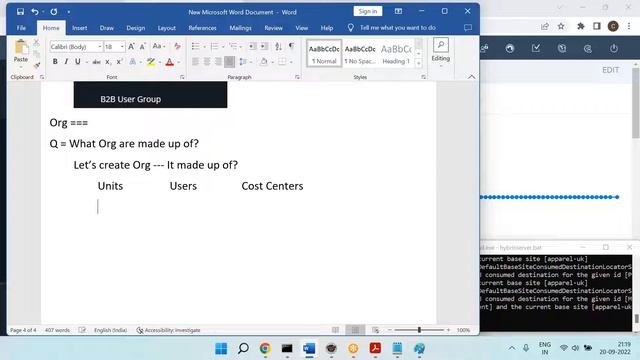Clear all formatting
Image resolution: width=640 pixels, height=360 pixels.
coord(177,47)
